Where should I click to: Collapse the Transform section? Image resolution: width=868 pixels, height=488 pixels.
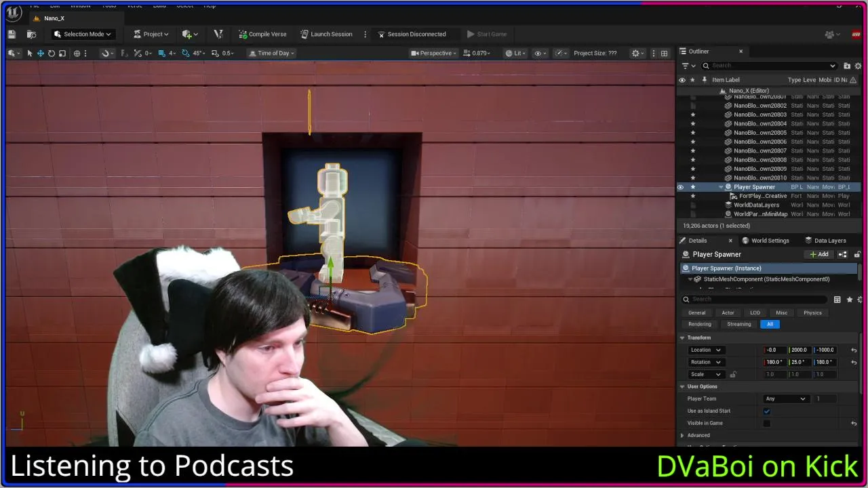pyautogui.click(x=682, y=338)
